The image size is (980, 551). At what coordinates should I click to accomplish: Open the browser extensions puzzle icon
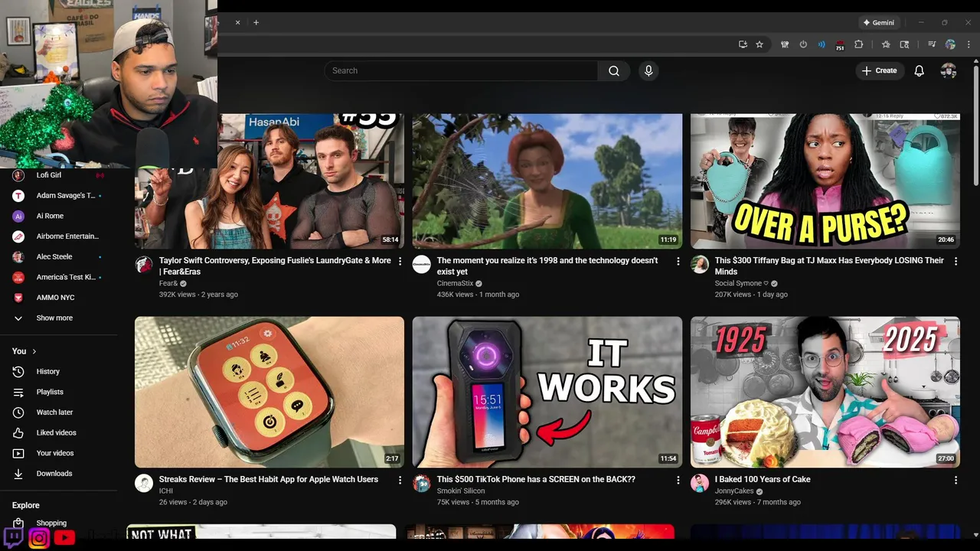858,44
